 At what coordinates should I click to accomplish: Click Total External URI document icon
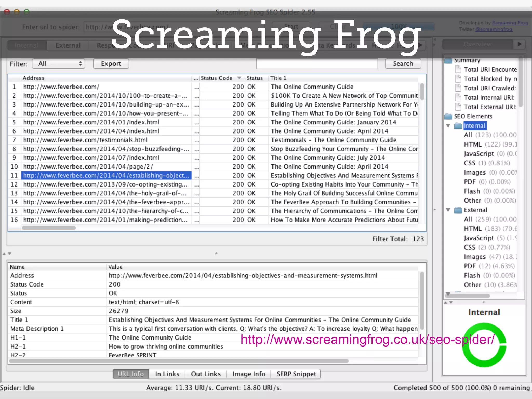pos(458,107)
